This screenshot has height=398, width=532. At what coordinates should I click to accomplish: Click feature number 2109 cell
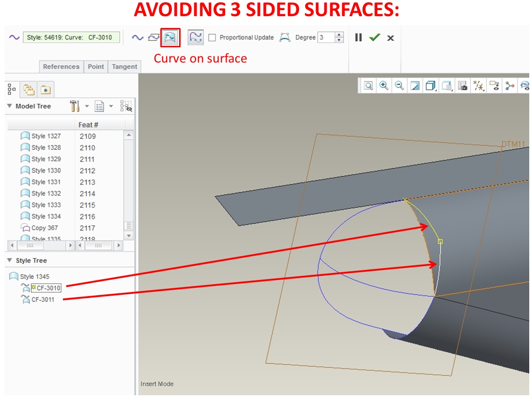(88, 136)
